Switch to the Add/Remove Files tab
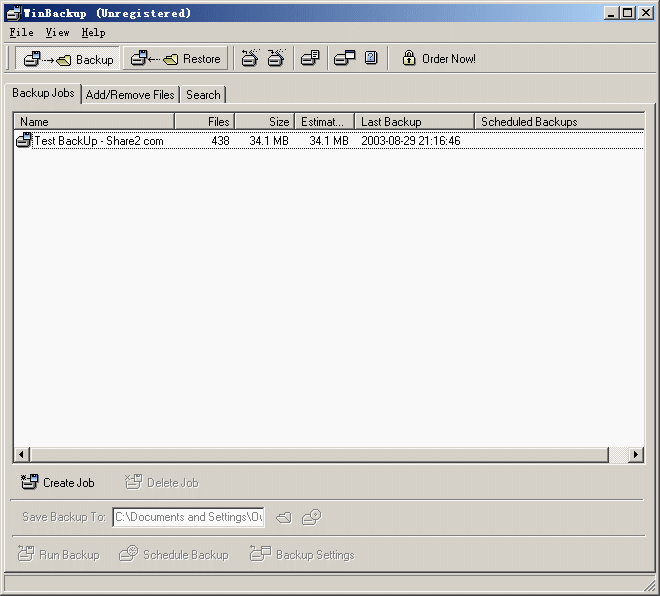The height and width of the screenshot is (596, 660). [x=130, y=95]
